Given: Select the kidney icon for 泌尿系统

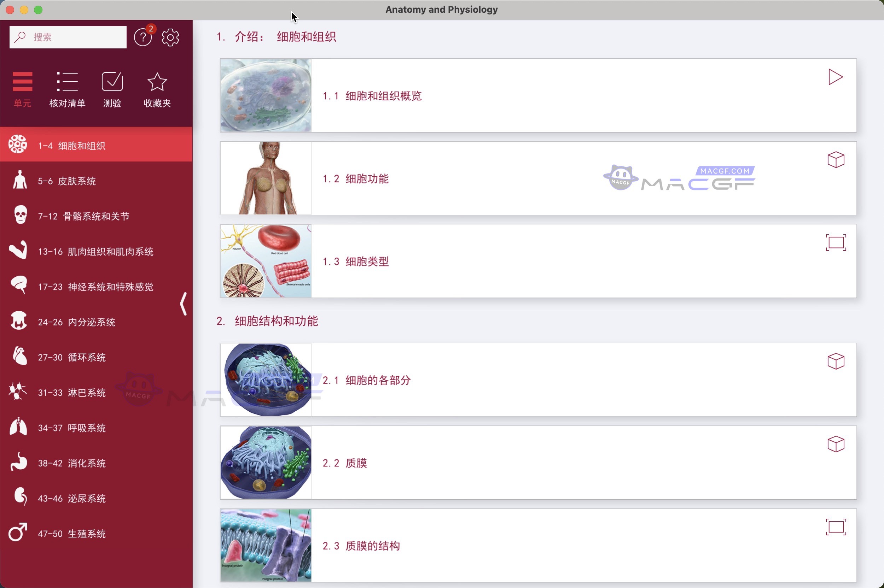Looking at the screenshot, I should point(19,497).
